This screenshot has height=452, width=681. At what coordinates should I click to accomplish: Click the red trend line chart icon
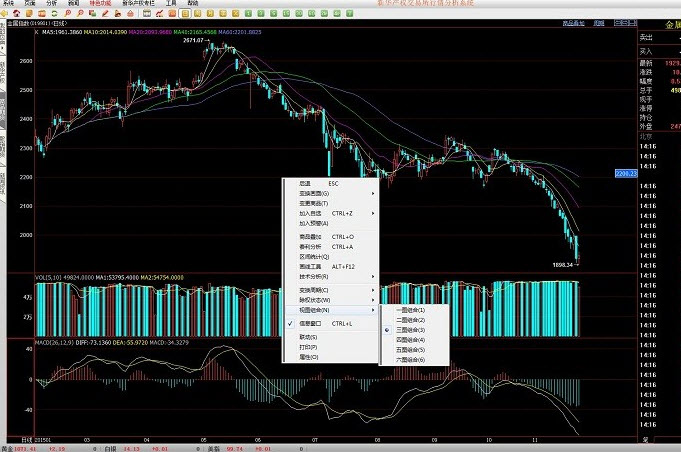[159, 13]
